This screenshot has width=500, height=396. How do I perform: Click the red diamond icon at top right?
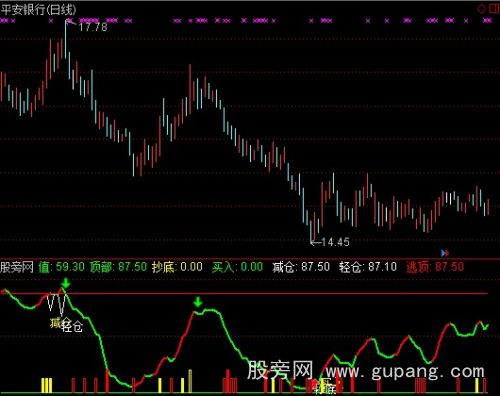[481, 9]
